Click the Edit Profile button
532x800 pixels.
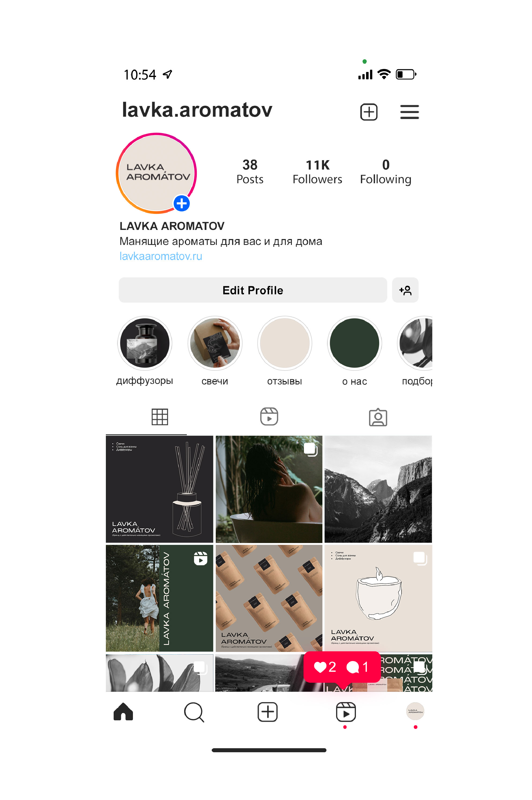pyautogui.click(x=253, y=290)
